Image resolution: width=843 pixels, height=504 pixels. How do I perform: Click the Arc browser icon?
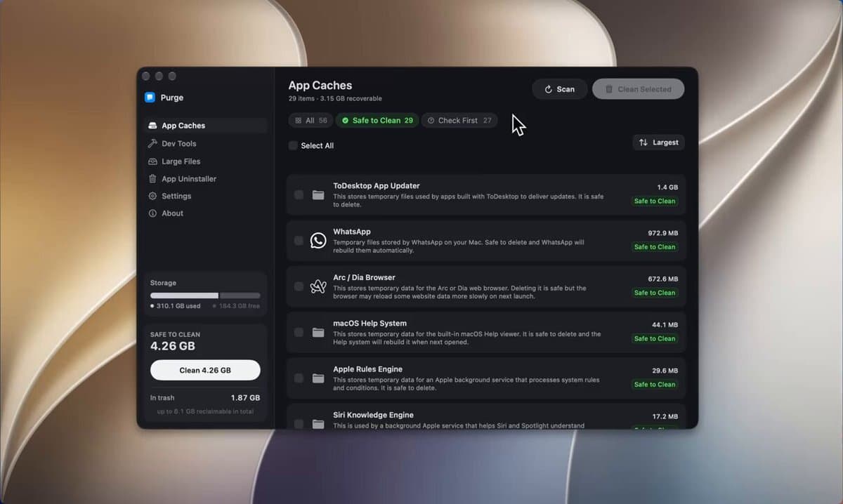coord(318,286)
